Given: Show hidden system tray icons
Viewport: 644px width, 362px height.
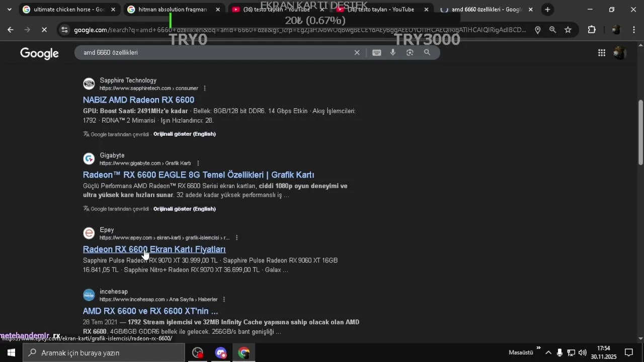Looking at the screenshot, I should [x=548, y=352].
